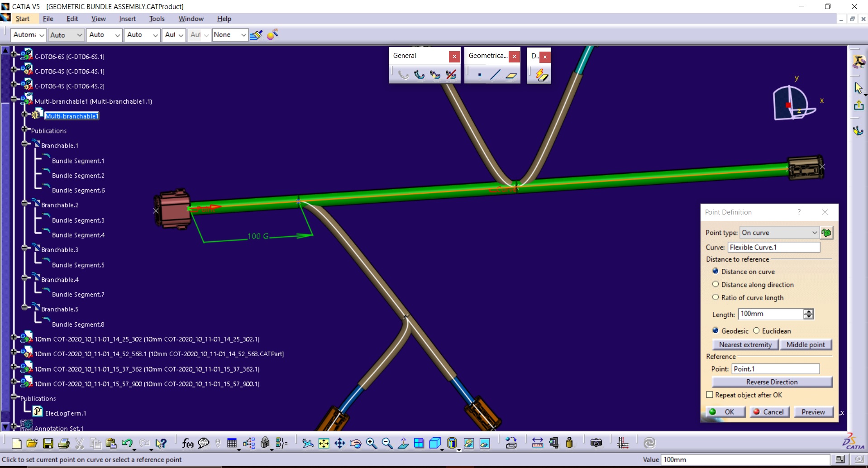Screen dimensions: 868x468
Task: Open the Measure Between tool
Action: click(537, 443)
